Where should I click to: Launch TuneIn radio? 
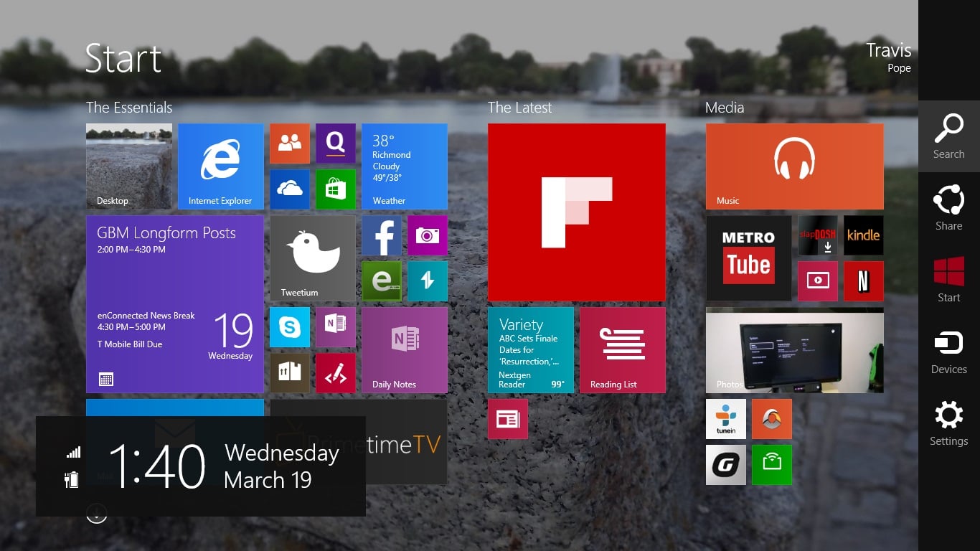[725, 418]
